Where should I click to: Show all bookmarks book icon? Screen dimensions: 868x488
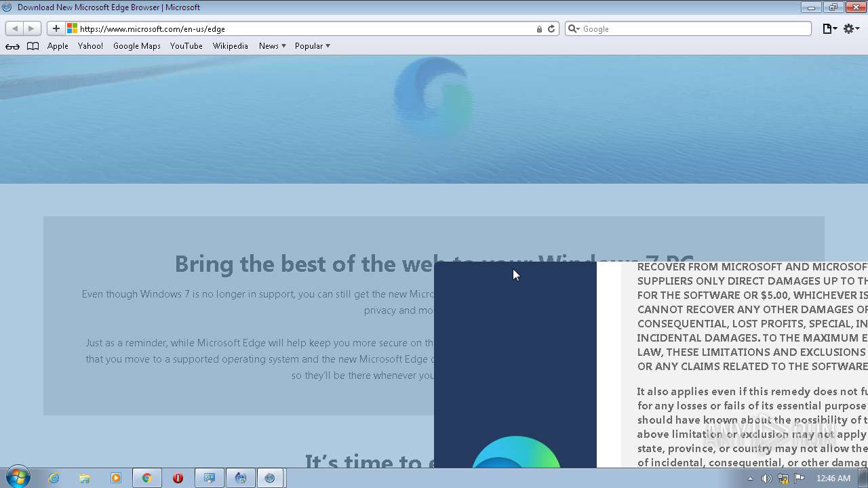33,46
